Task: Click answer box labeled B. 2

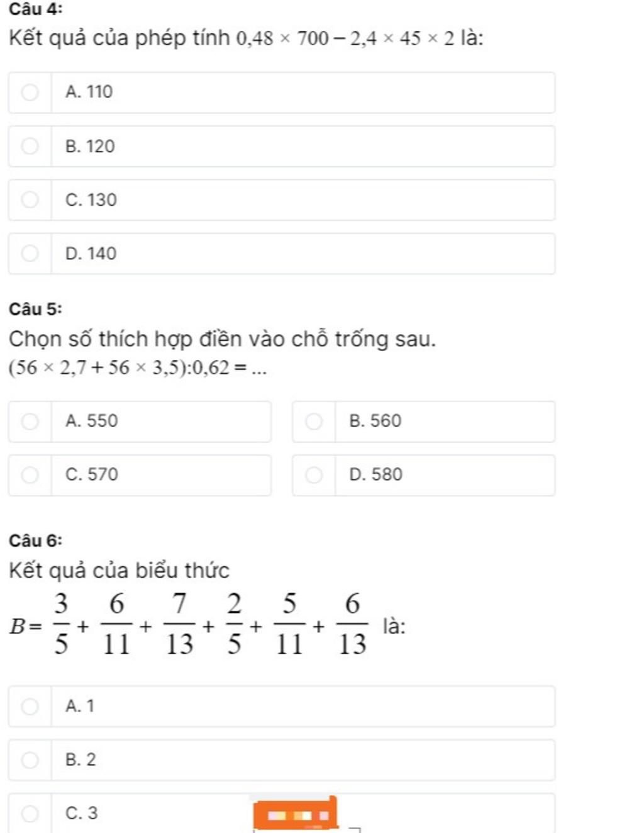Action: pyautogui.click(x=282, y=760)
